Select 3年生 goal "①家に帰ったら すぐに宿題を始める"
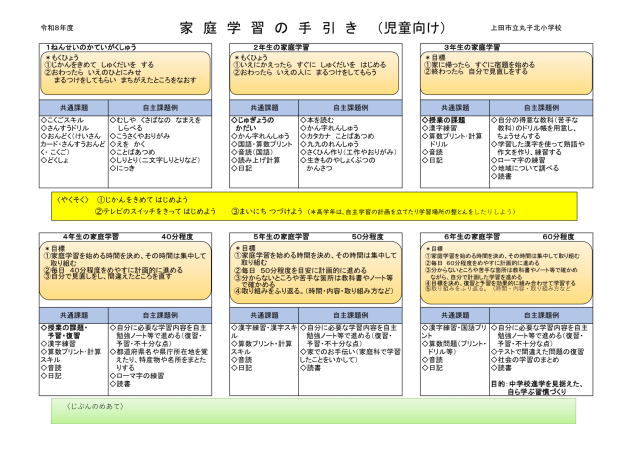640x452 pixels. [479, 65]
